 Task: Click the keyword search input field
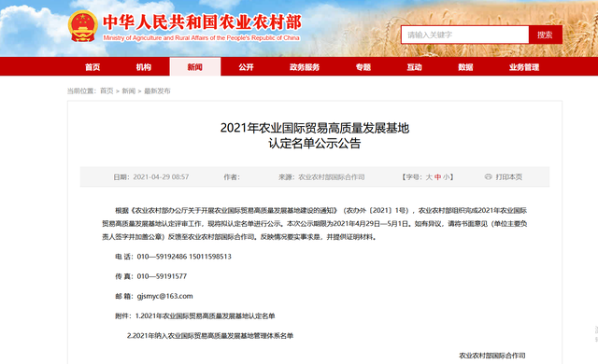point(465,35)
